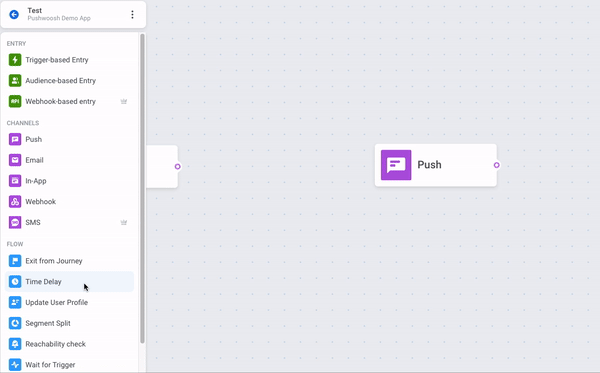Click the Push node output connector circle
Viewport: 600px width, 373px height.
(x=496, y=165)
